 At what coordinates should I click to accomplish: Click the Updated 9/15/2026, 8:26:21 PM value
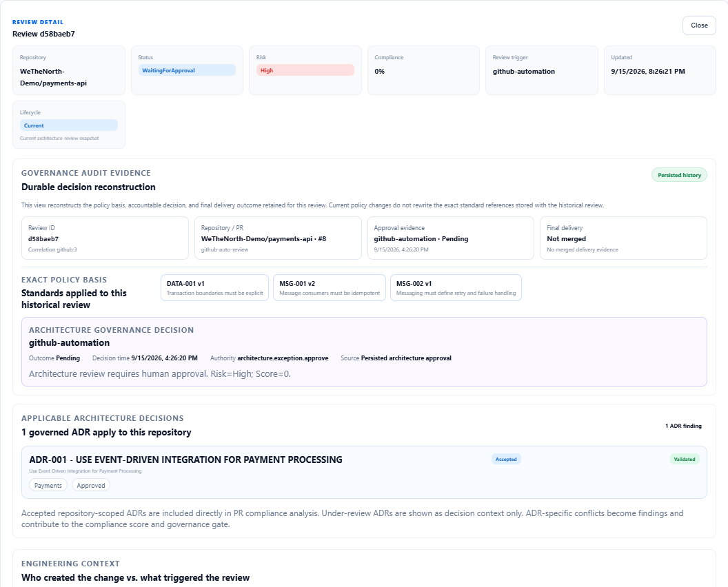point(647,72)
